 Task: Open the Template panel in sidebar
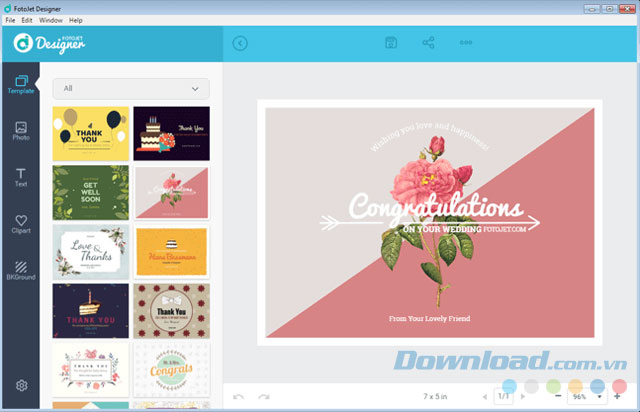pos(21,85)
